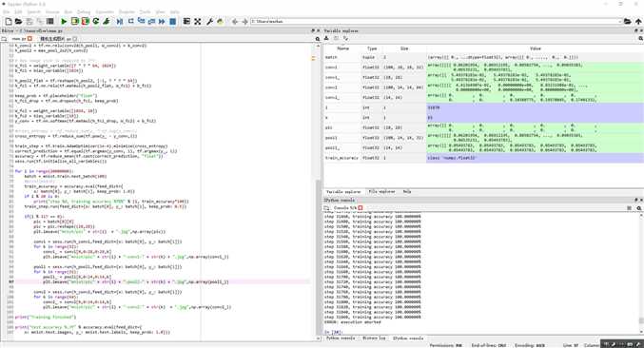The image size is (644, 348).
Task: Re-run last script
Action: (x=96, y=21)
